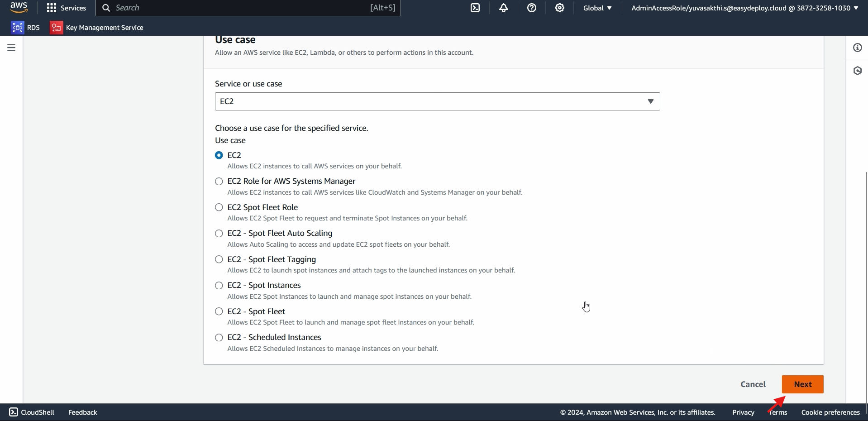
Task: Click into the top Search field
Action: tap(240, 8)
